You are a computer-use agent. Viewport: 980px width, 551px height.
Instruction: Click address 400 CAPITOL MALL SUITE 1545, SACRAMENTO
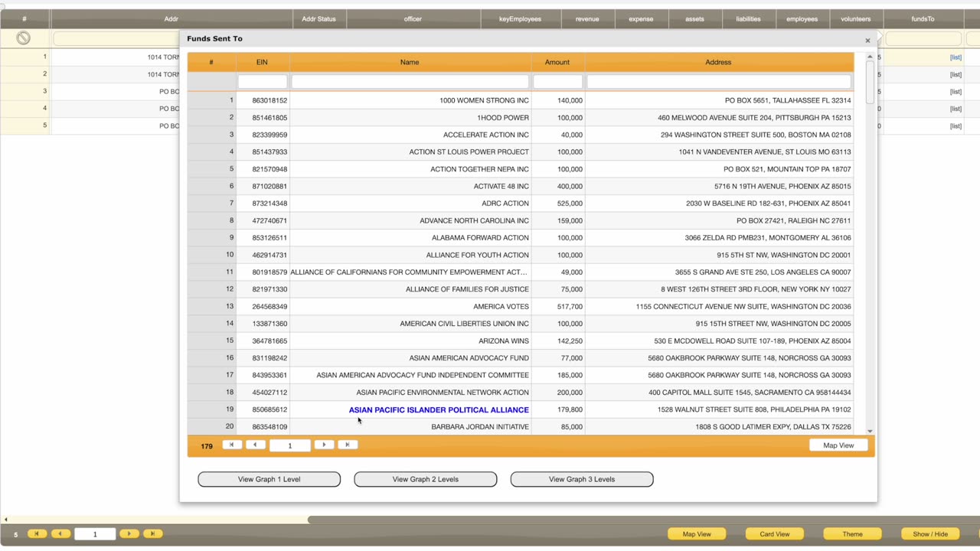click(719, 393)
